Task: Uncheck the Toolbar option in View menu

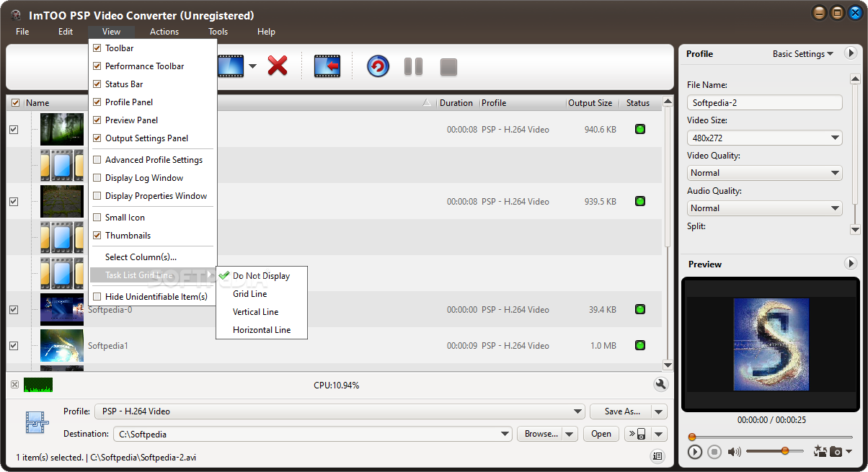Action: click(x=97, y=48)
